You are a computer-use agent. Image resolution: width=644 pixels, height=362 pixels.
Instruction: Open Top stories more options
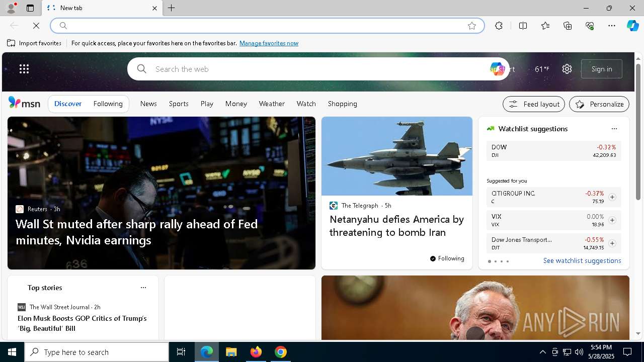(143, 288)
